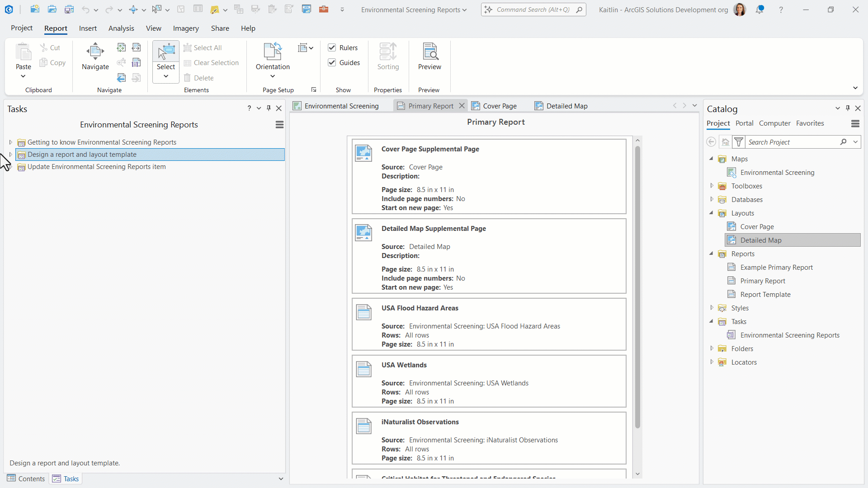
Task: Click the Catalog filter funnel icon
Action: [739, 142]
